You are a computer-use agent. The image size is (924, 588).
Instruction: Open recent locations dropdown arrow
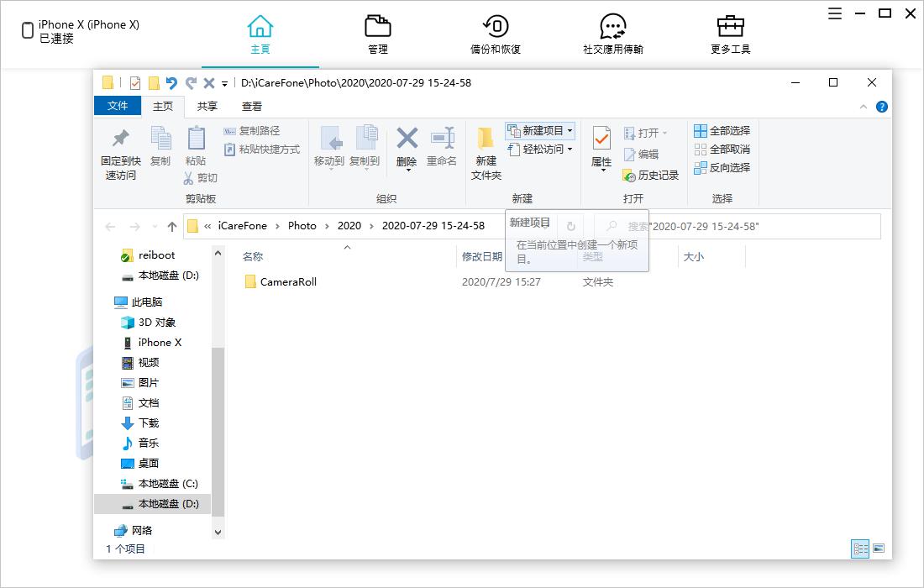coord(155,226)
